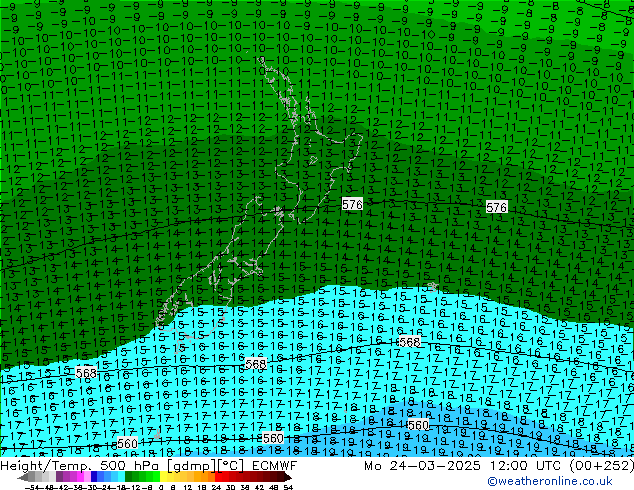Click the middle 560 contour label along the bottom

[273, 438]
